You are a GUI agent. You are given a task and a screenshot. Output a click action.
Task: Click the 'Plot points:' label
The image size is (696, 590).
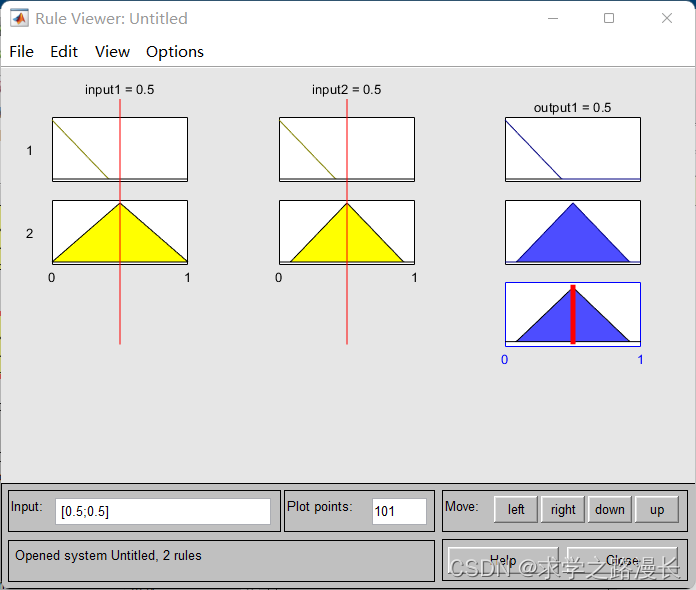[320, 507]
